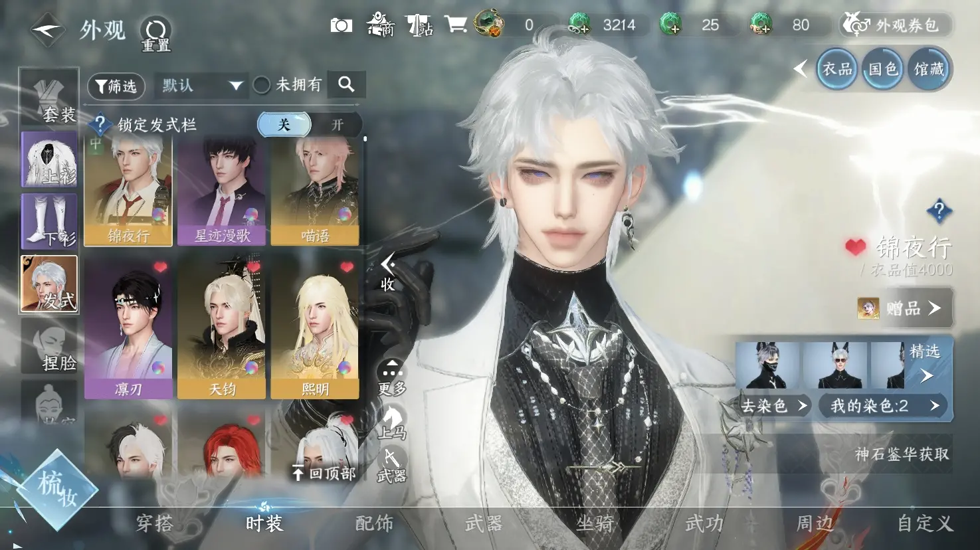The image size is (980, 550).
Task: Open the 筛选 filter options
Action: [x=116, y=86]
